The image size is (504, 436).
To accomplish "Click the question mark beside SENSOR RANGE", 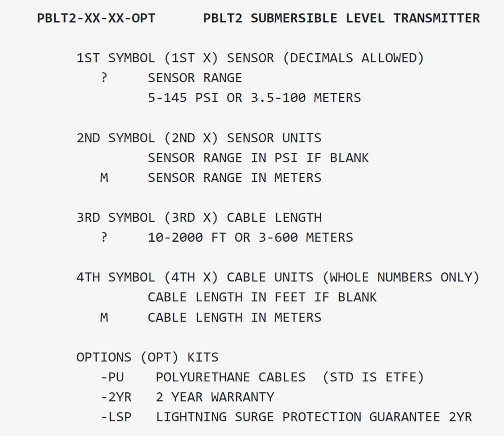I will [104, 78].
